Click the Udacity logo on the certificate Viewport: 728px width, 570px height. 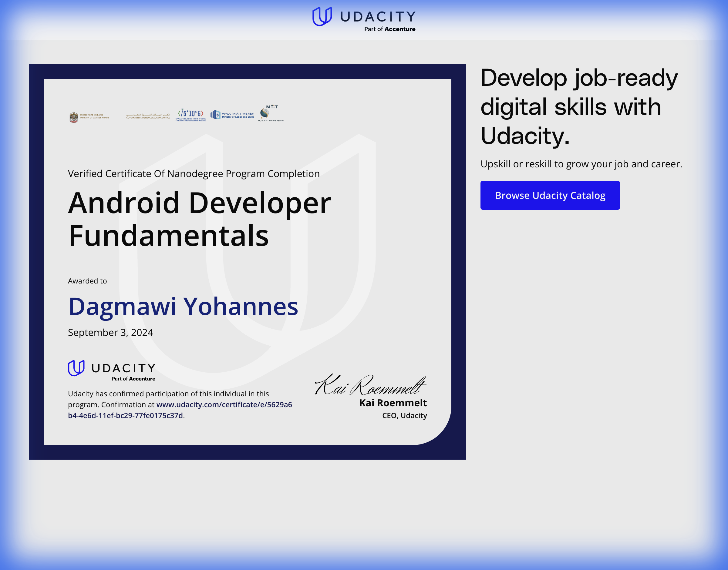[112, 370]
